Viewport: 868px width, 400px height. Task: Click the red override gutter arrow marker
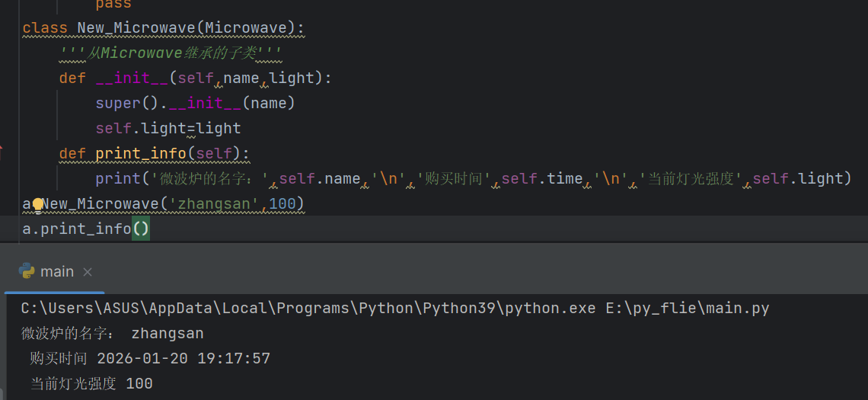coord(2,152)
